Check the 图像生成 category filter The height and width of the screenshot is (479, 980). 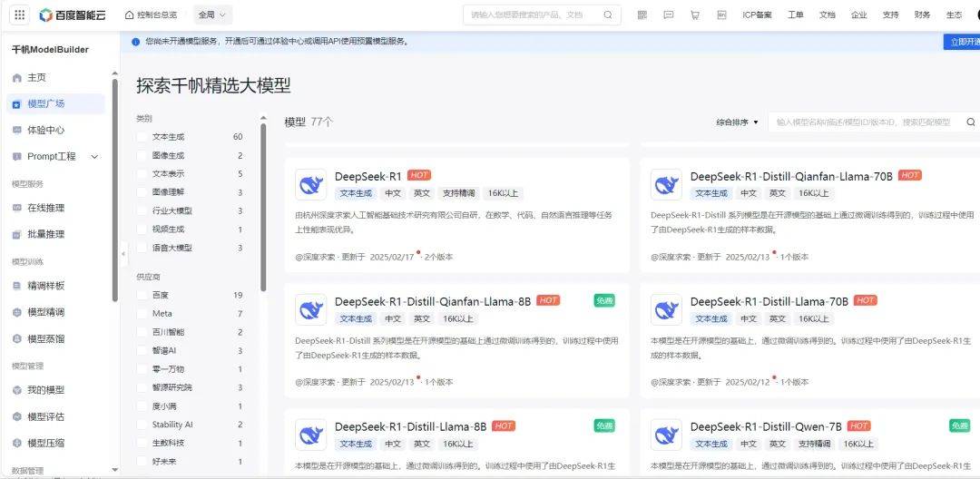142,155
